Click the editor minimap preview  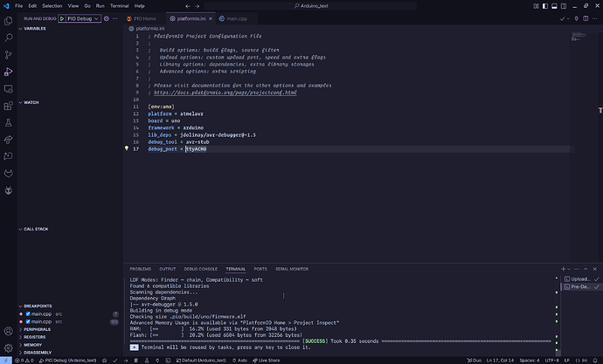tap(579, 37)
